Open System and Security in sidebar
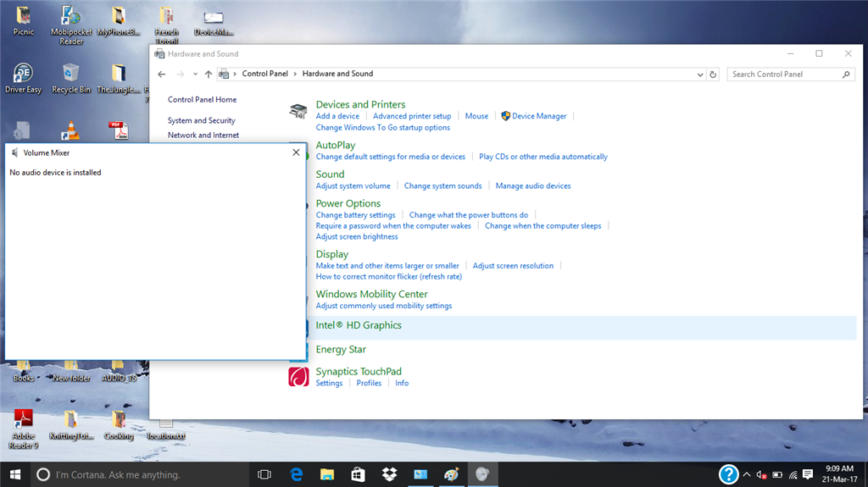Viewport: 868px width, 487px height. coord(202,120)
